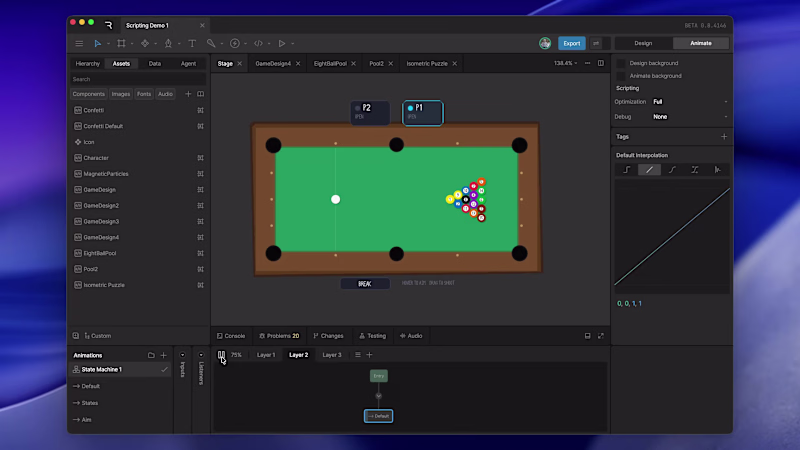Click the layers list icon beside Layer 3
This screenshot has width=800, height=450.
tap(358, 355)
